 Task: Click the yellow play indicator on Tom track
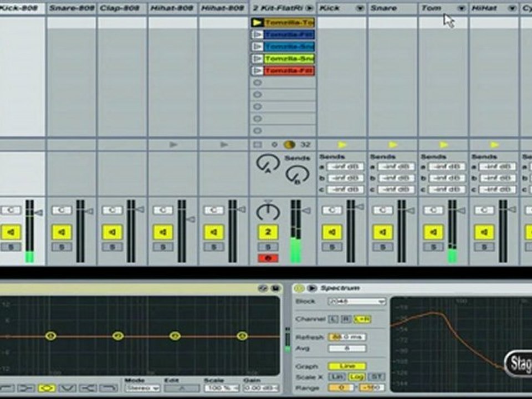[443, 145]
